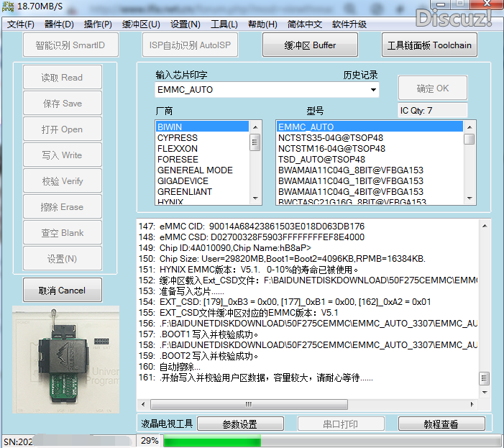Open the 缓冲区 Buffer panel
Image resolution: width=504 pixels, height=448 pixels.
310,45
